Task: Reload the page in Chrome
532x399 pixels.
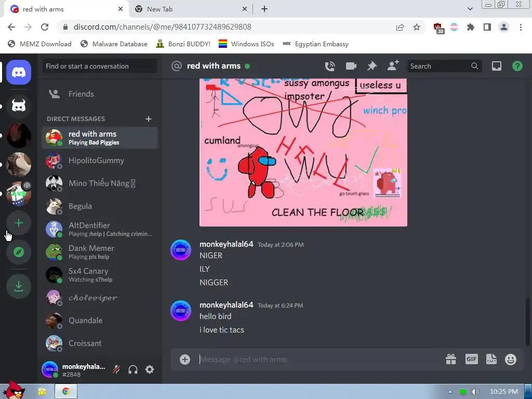Action: tap(45, 27)
